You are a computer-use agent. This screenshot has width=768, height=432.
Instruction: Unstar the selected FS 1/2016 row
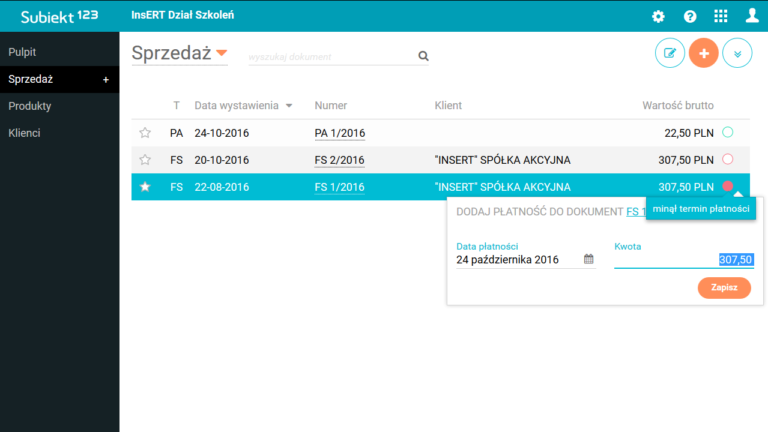pos(145,187)
